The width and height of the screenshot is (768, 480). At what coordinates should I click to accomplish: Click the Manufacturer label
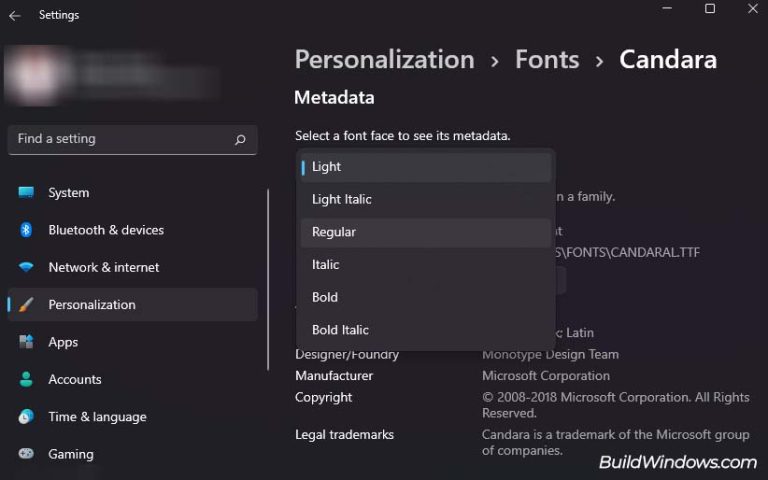[x=334, y=376]
